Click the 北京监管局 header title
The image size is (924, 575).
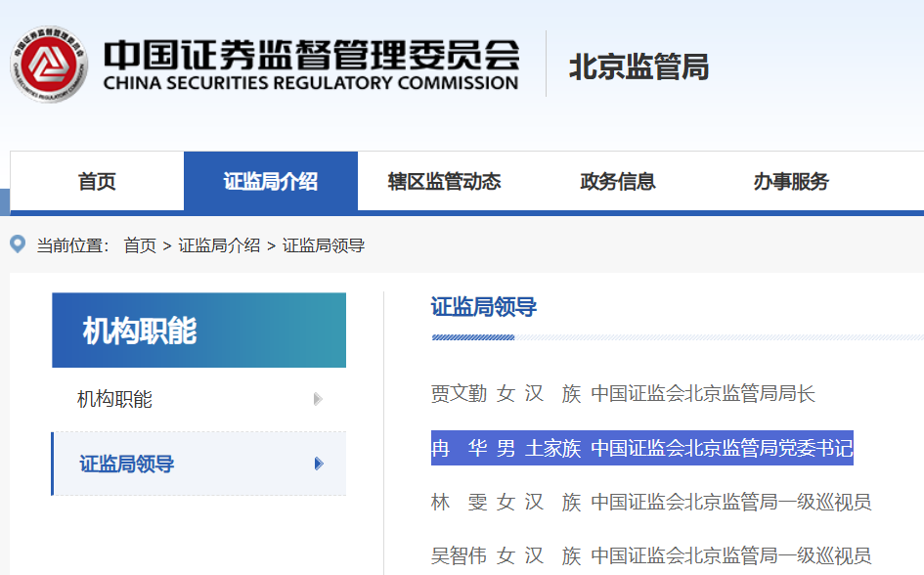[x=638, y=66]
